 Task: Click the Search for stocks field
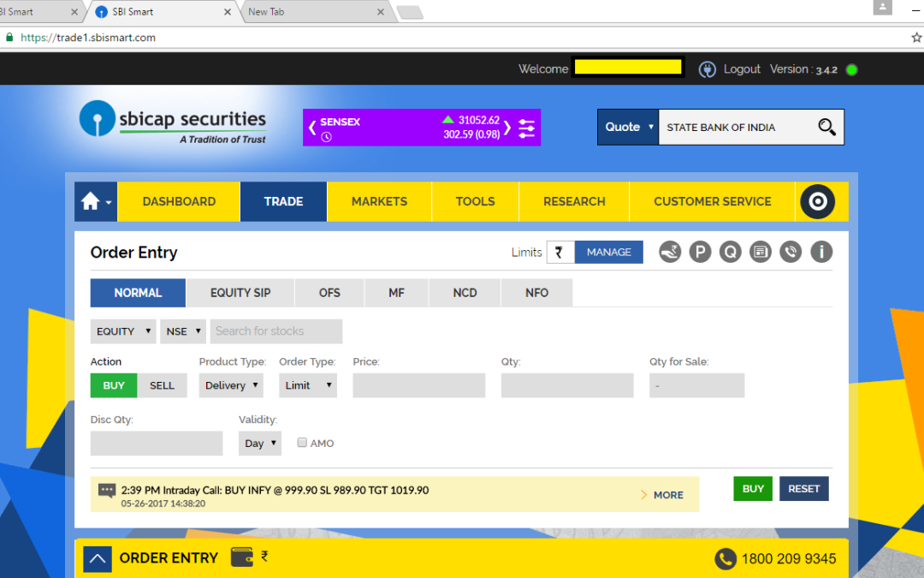coord(276,331)
